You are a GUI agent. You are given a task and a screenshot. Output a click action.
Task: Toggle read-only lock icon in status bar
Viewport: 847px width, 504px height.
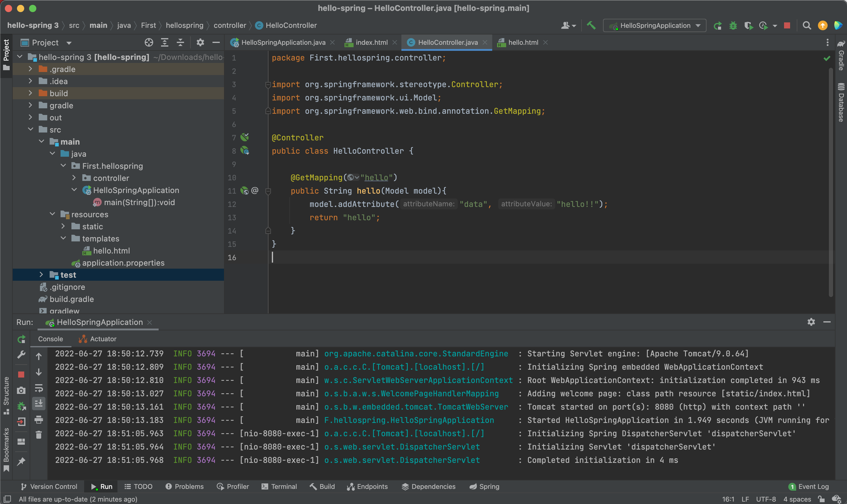pyautogui.click(x=822, y=499)
